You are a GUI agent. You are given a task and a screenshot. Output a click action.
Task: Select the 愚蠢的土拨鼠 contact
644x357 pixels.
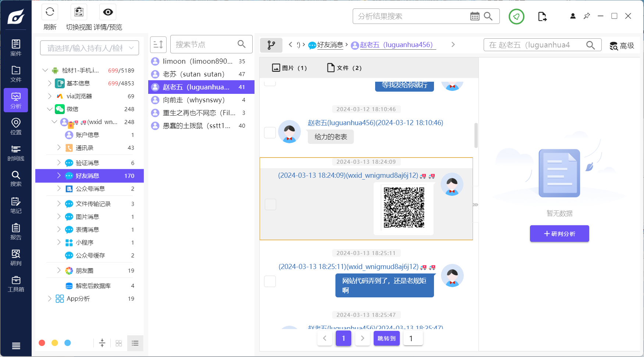201,126
